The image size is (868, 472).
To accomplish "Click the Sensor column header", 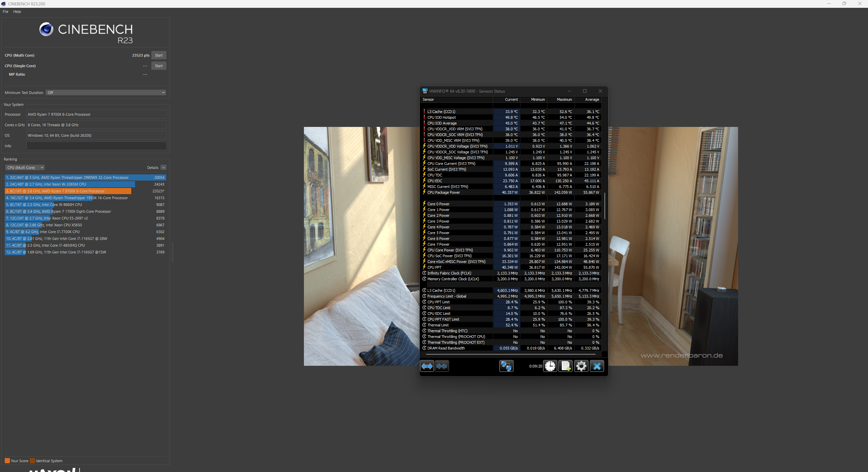I will (x=457, y=100).
